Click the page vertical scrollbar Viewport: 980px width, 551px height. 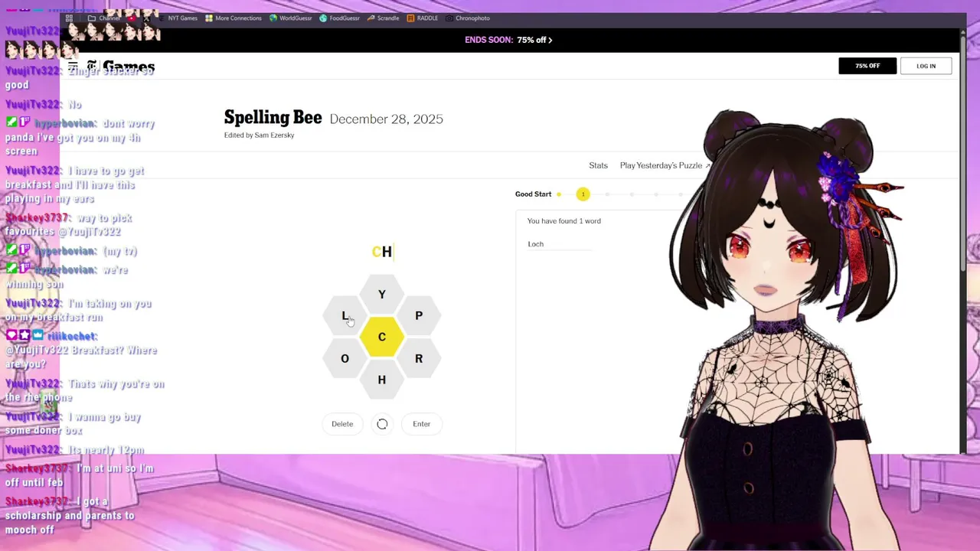pyautogui.click(x=962, y=241)
